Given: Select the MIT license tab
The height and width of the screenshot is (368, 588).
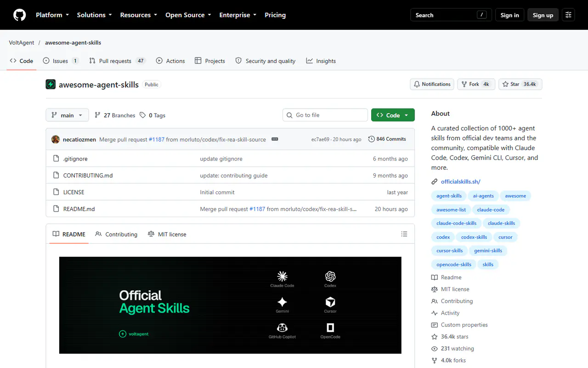Looking at the screenshot, I should click(x=167, y=234).
